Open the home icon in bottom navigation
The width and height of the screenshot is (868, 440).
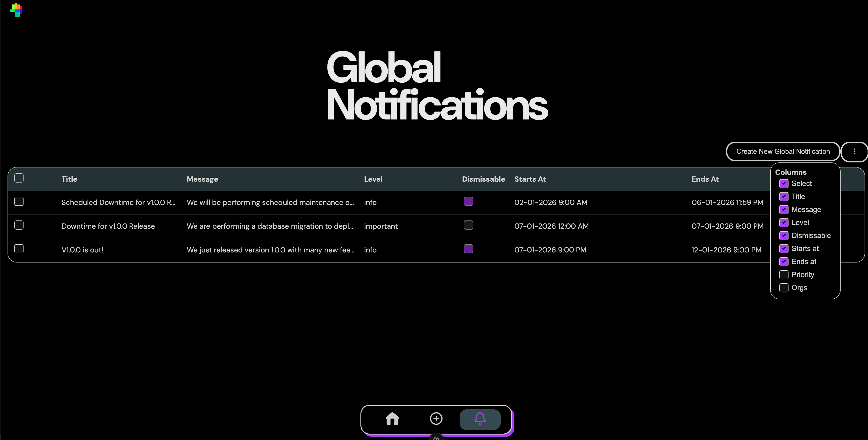pyautogui.click(x=392, y=419)
